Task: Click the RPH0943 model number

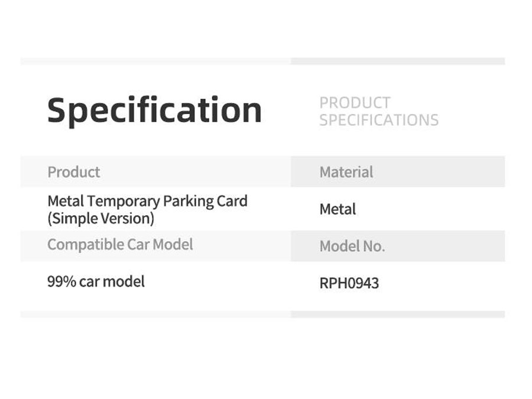Action: pos(349,283)
